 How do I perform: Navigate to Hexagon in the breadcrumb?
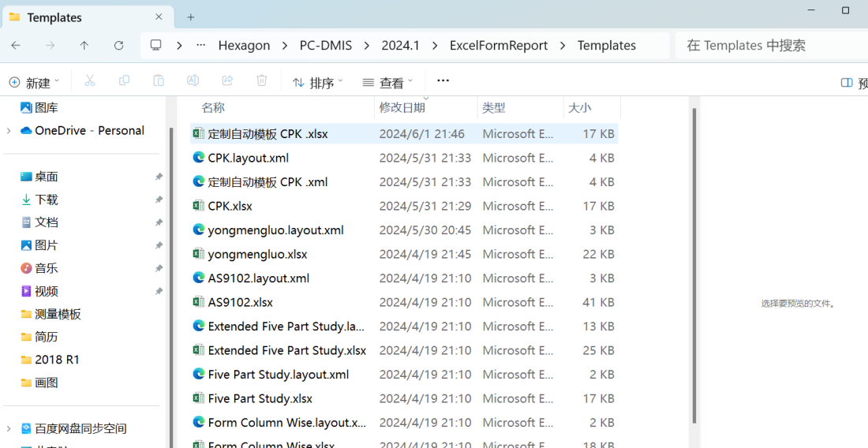244,46
